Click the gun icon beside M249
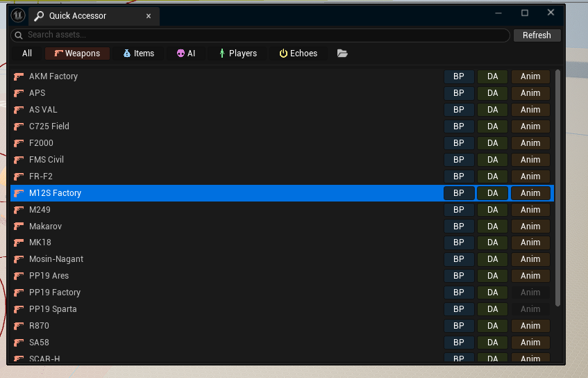The width and height of the screenshot is (588, 378). pos(19,210)
